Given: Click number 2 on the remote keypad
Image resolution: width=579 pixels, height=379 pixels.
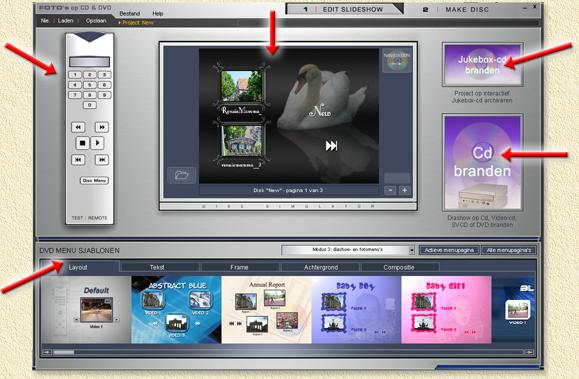Looking at the screenshot, I should [89, 75].
